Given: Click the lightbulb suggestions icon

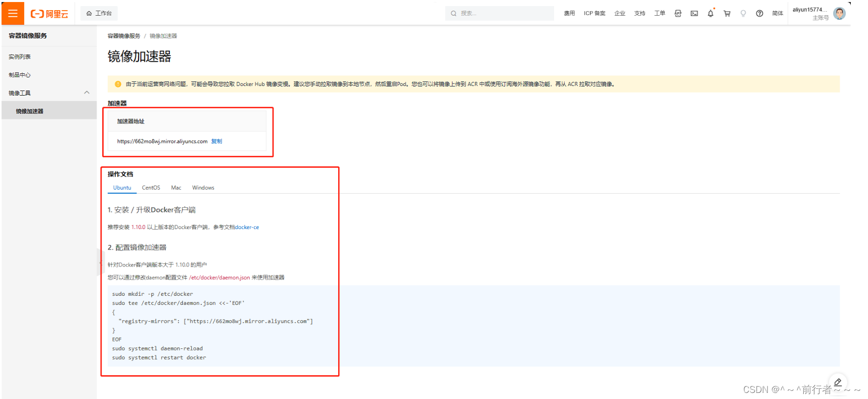Looking at the screenshot, I should point(743,14).
